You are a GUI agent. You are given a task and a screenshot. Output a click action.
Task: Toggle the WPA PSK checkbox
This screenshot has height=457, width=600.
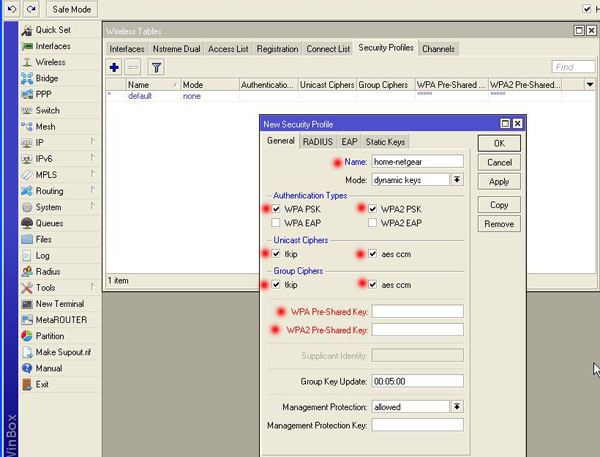276,209
